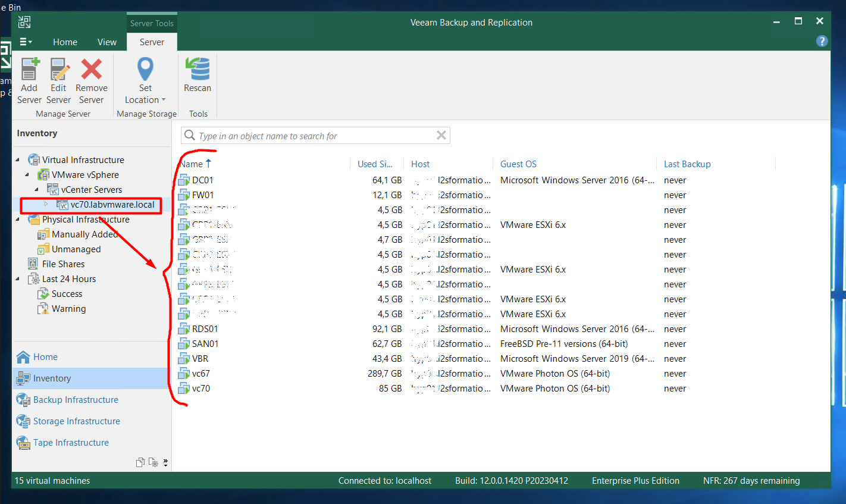Open the help question mark icon
Screen dimensions: 846x504
click(x=822, y=41)
